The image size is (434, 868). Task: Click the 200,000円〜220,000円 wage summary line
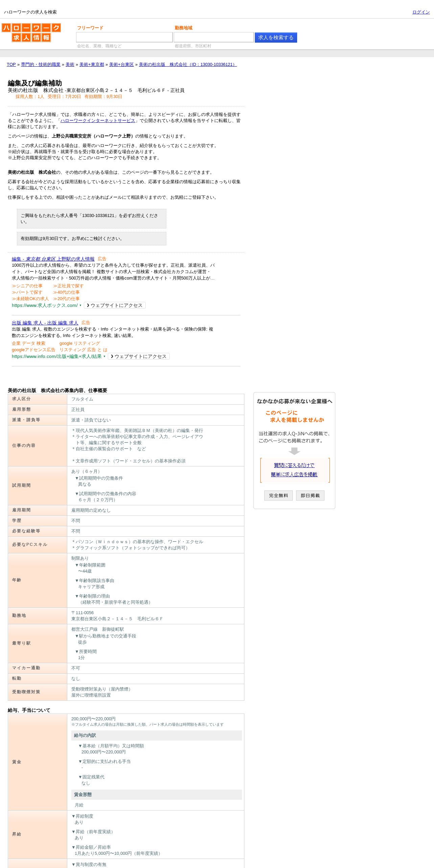pos(93,719)
